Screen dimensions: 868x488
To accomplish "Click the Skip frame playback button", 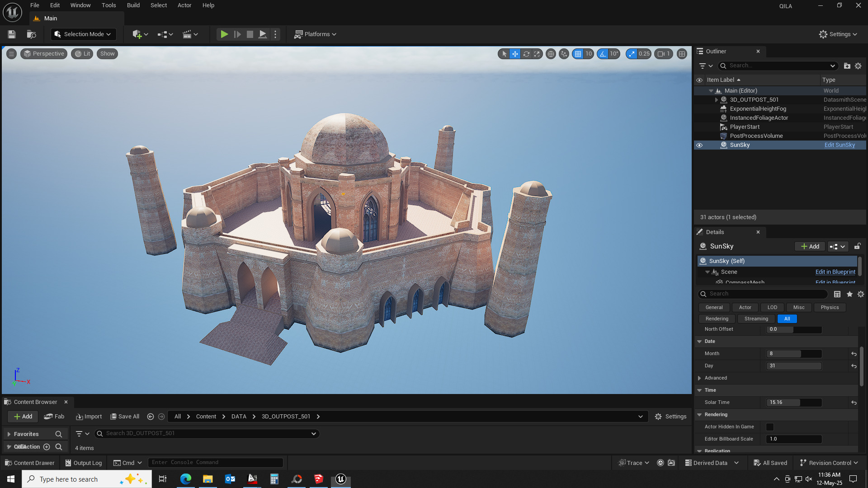I will pos(237,34).
